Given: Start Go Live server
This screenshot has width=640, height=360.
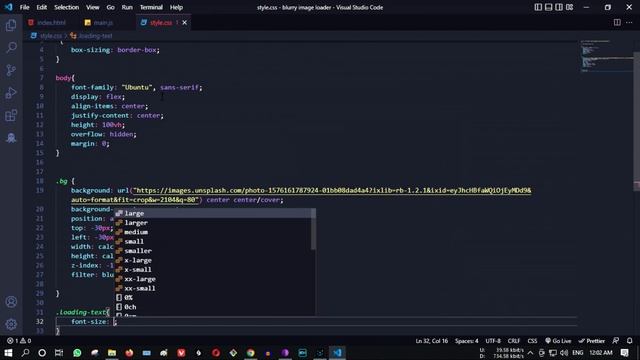Looking at the screenshot, I should 558,341.
